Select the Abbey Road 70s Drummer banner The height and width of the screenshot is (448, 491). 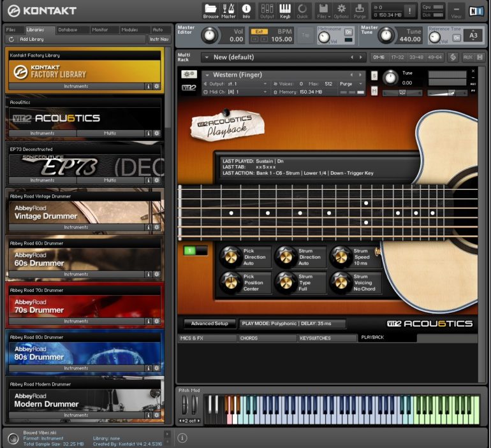point(84,306)
